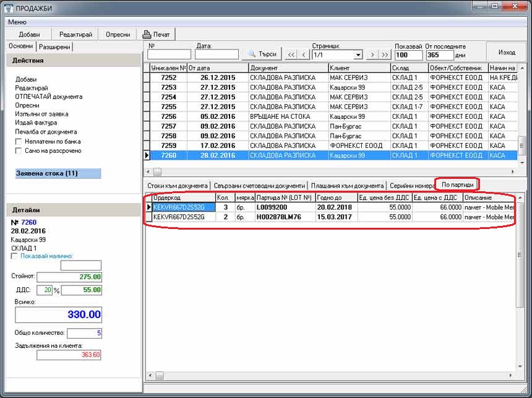The image size is (532, 398).
Task: Open the Страници 1/1 dropdown
Action: pos(358,55)
